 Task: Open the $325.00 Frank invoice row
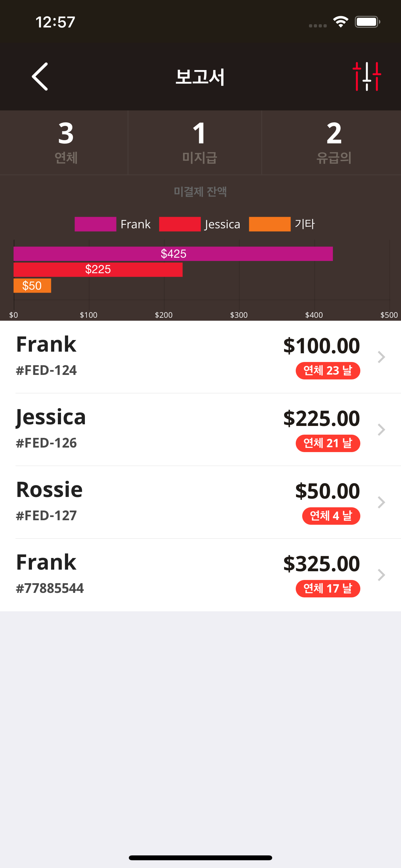pos(200,575)
